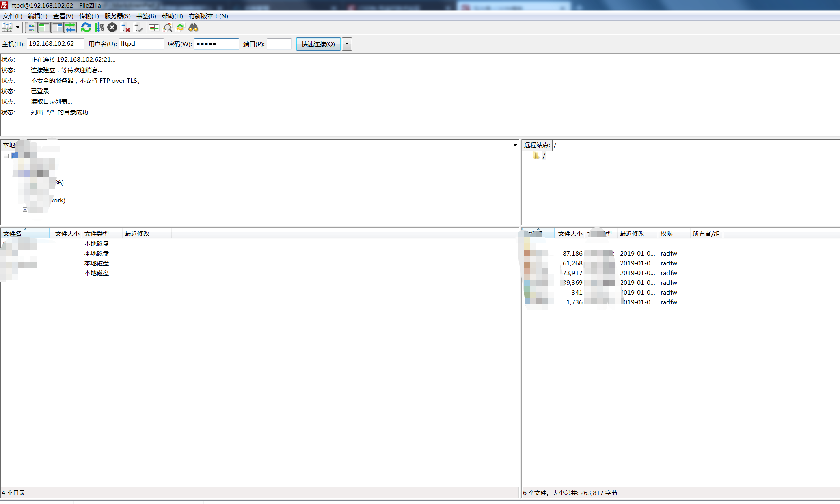
Task: Click the 用户名 username field
Action: coord(141,44)
